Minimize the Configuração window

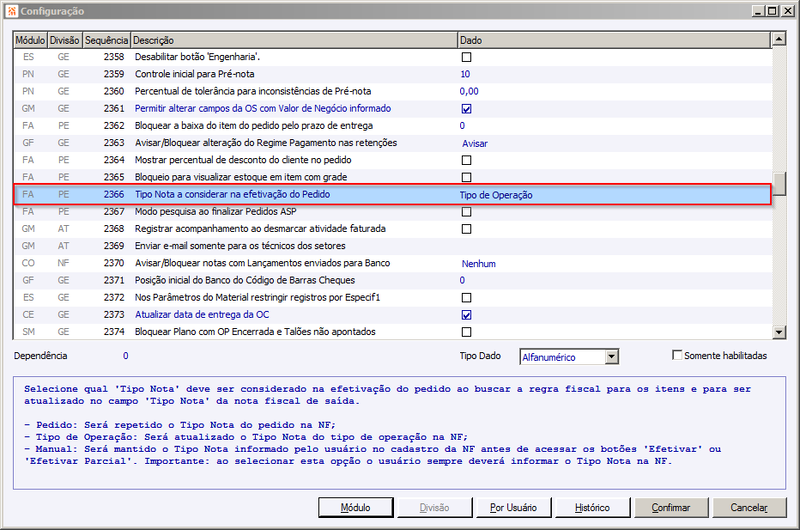(x=760, y=11)
